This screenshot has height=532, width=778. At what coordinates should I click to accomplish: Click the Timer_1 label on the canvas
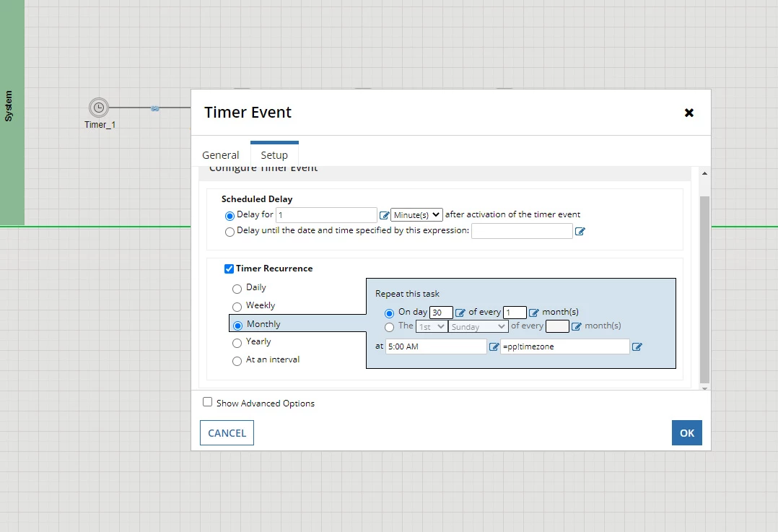[100, 125]
